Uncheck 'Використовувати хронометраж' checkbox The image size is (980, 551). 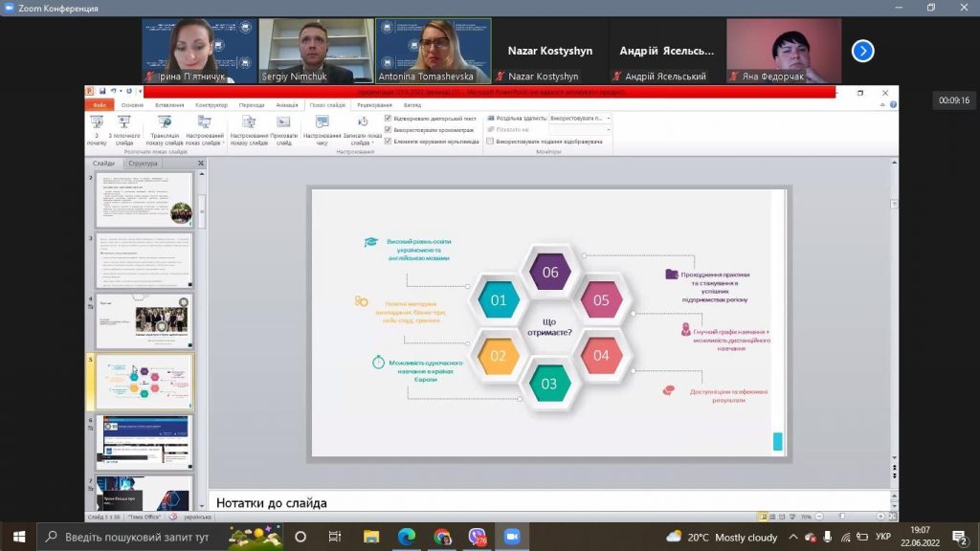(389, 130)
